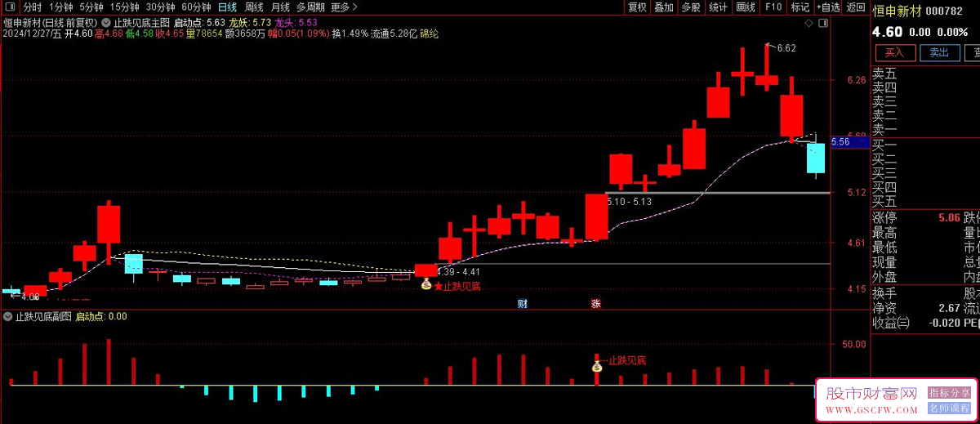
Task: Open the 指标分享 link in banner
Action: tap(947, 393)
